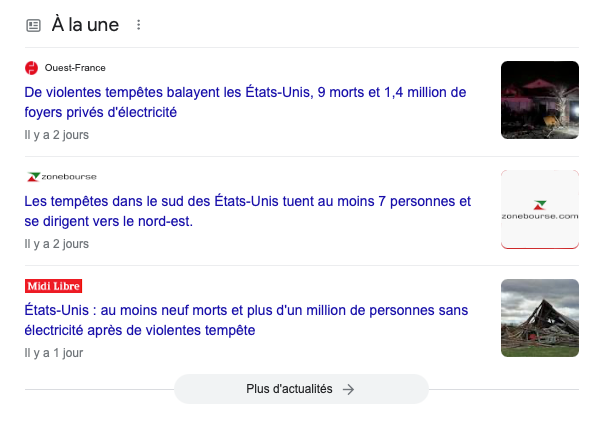Viewport: 610px width, 421px height.
Task: Click the Il y a 1 jour timestamp
Action: (x=54, y=352)
